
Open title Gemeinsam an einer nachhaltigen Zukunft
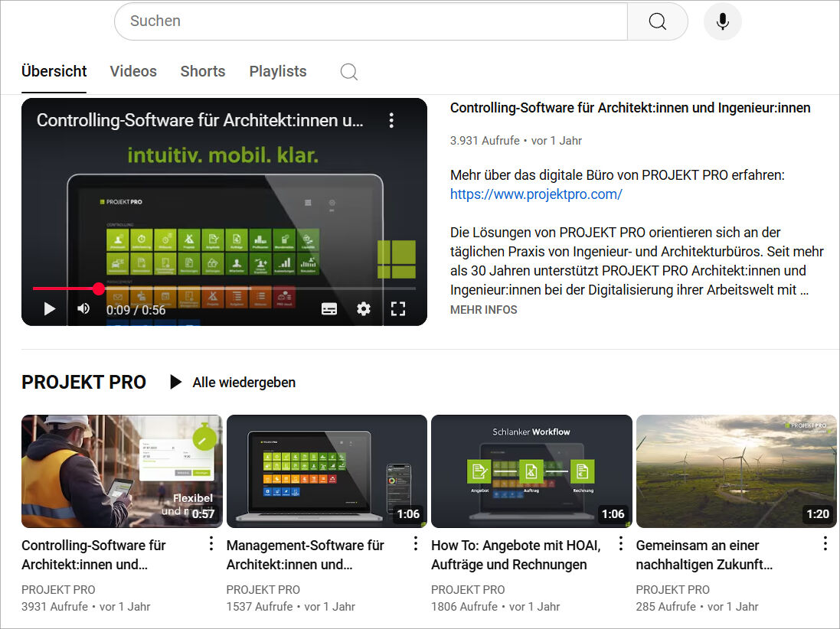point(704,555)
